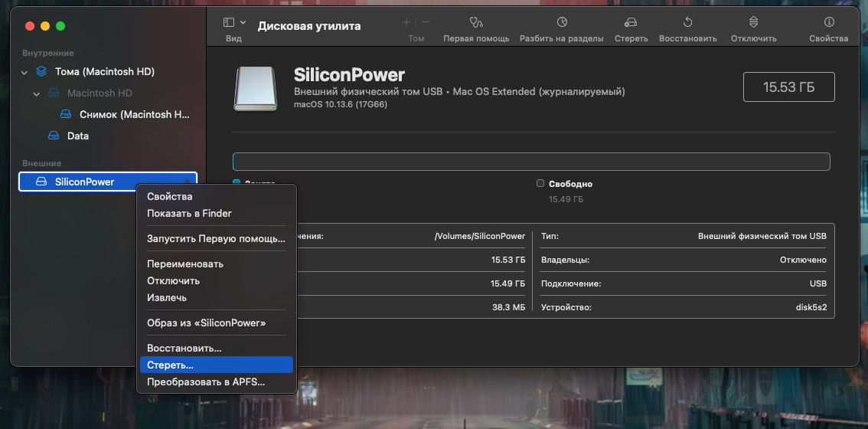Expand the View options chevron in toolbar
868x429 pixels.
[x=243, y=23]
